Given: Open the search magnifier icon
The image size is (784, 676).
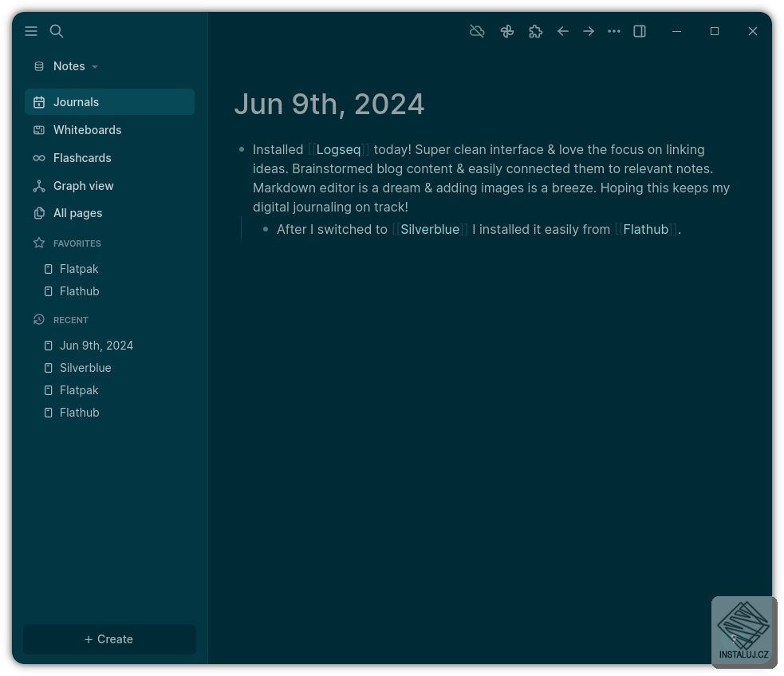Looking at the screenshot, I should click(x=57, y=31).
